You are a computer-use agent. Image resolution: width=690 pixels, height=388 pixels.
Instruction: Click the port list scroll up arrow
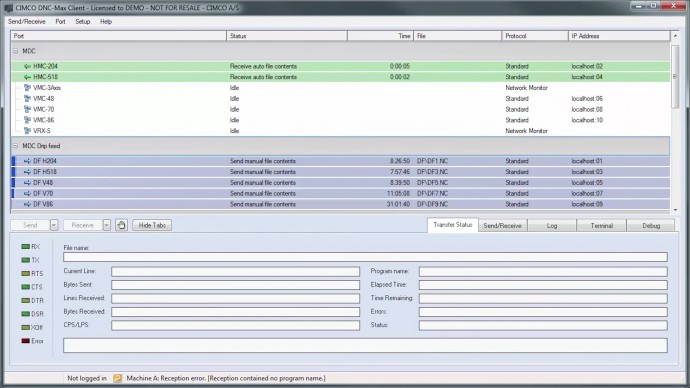point(675,35)
